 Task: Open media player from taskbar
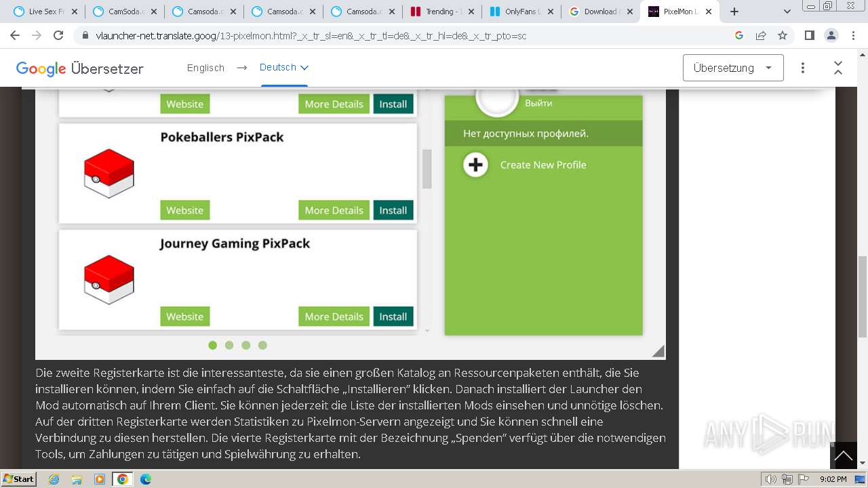100,479
